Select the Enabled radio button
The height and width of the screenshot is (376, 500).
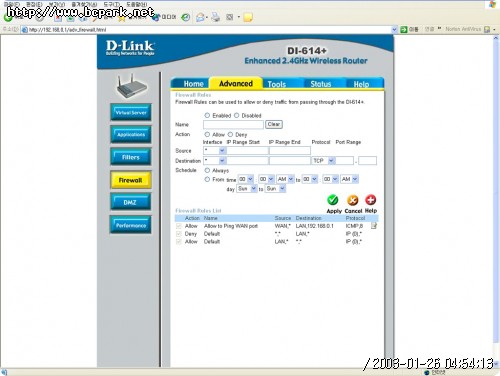pos(207,115)
